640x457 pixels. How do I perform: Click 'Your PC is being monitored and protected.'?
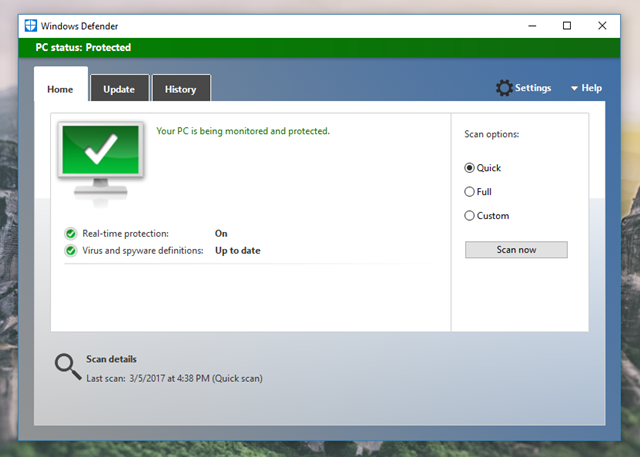click(x=243, y=131)
